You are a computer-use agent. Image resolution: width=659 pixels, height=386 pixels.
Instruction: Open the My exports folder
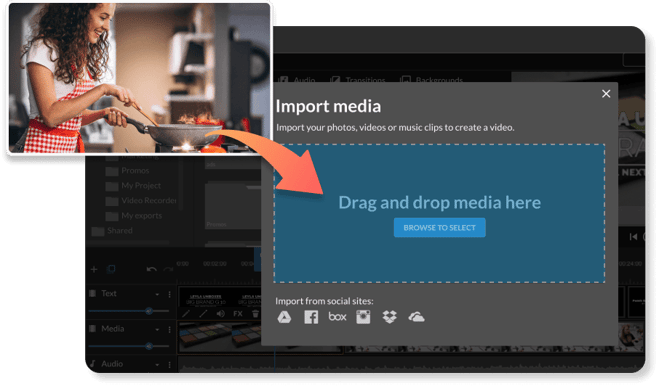click(134, 216)
